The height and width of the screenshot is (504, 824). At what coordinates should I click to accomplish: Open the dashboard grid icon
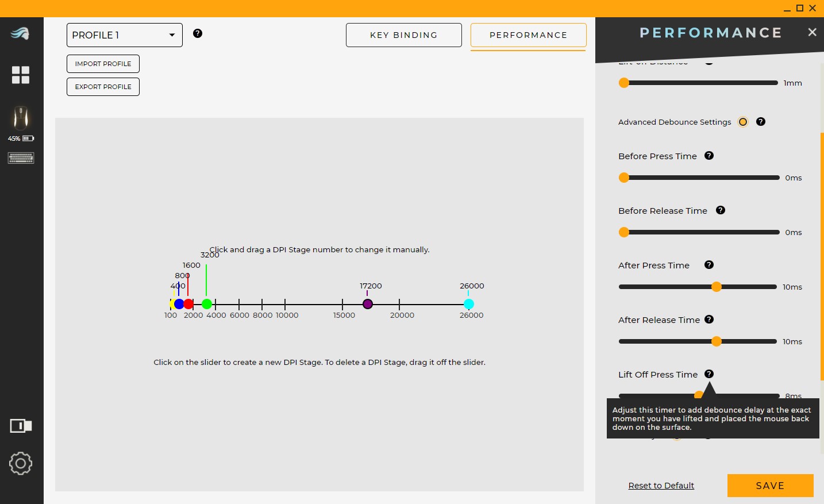click(x=21, y=75)
